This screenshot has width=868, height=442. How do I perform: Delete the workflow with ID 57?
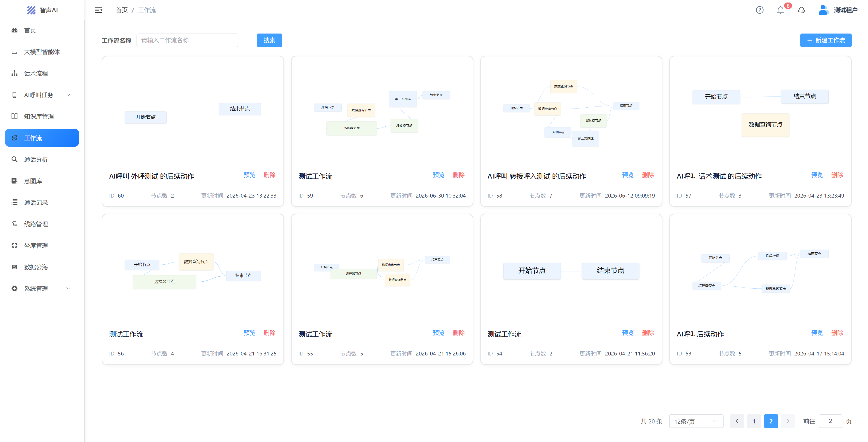[837, 175]
